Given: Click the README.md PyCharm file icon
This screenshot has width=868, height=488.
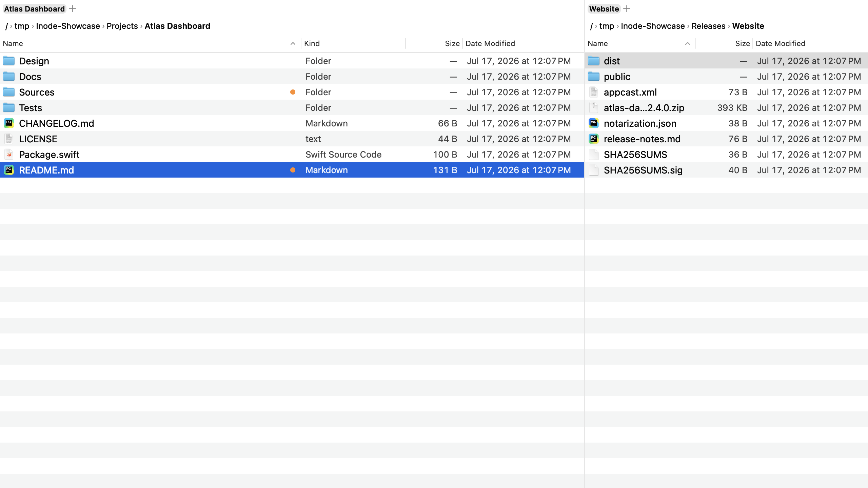Looking at the screenshot, I should [9, 170].
